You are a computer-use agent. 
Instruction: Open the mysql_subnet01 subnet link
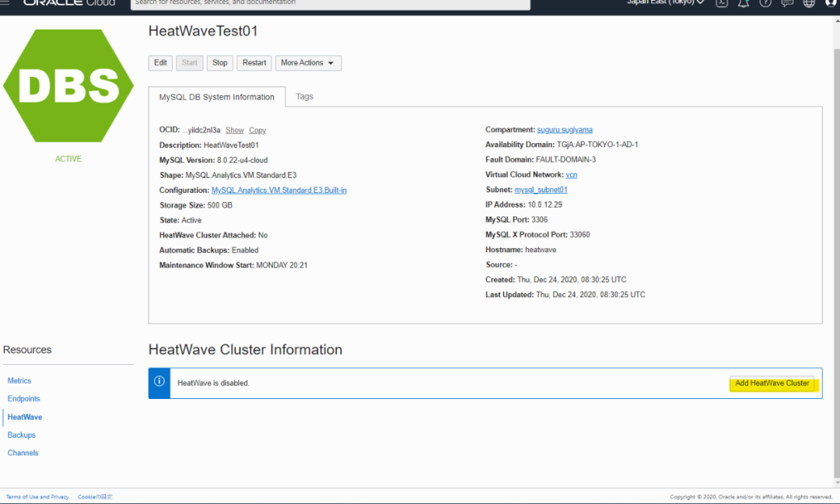(541, 190)
